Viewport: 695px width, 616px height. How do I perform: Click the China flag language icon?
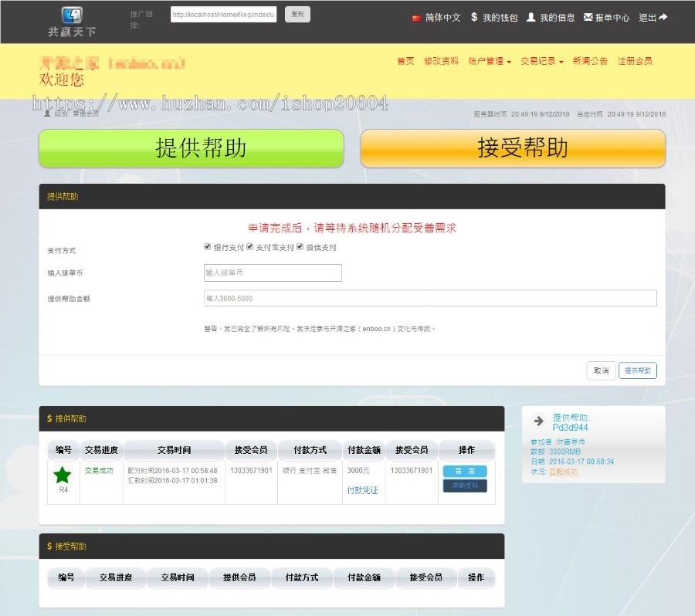pyautogui.click(x=415, y=18)
